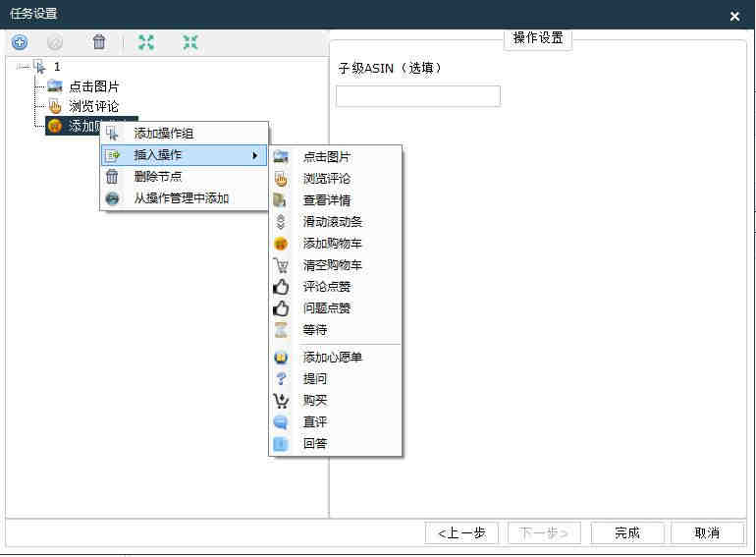Click the cursor icon beside 添加操作组
The image size is (756, 557).
point(112,134)
